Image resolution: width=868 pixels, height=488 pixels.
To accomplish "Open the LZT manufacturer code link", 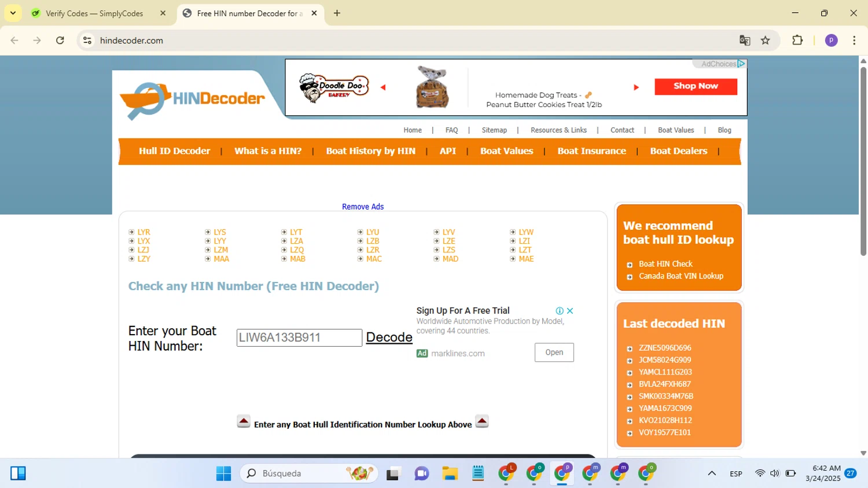I will [x=525, y=250].
